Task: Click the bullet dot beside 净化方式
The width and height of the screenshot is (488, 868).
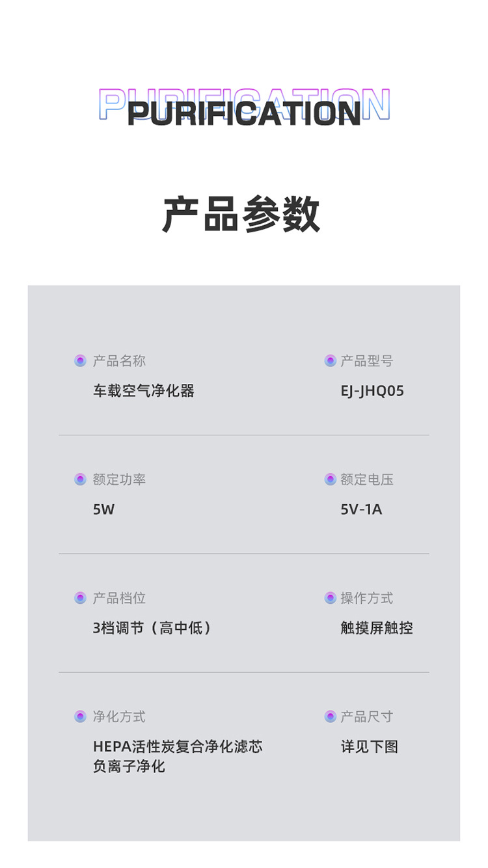Action: [80, 716]
